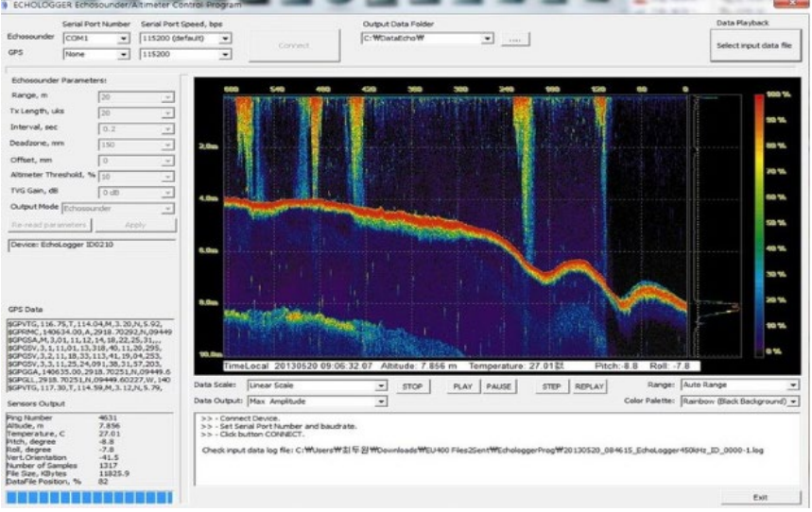812x512 pixels.
Task: Click the amplitude profile plot beside echogram
Action: point(717,226)
